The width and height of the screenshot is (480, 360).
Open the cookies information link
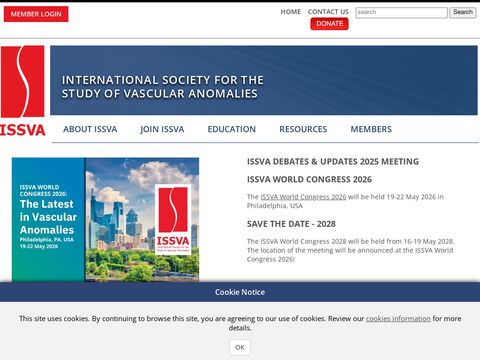[398, 319]
